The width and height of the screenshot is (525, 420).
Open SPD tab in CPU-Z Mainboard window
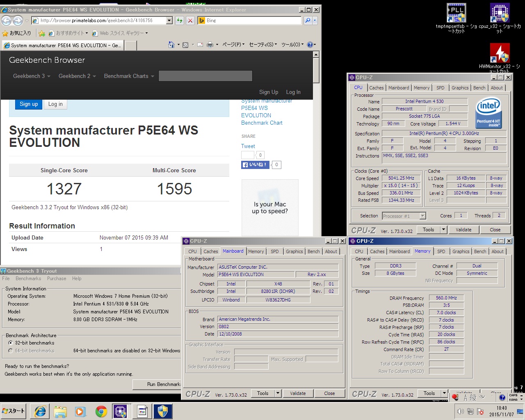pyautogui.click(x=274, y=251)
